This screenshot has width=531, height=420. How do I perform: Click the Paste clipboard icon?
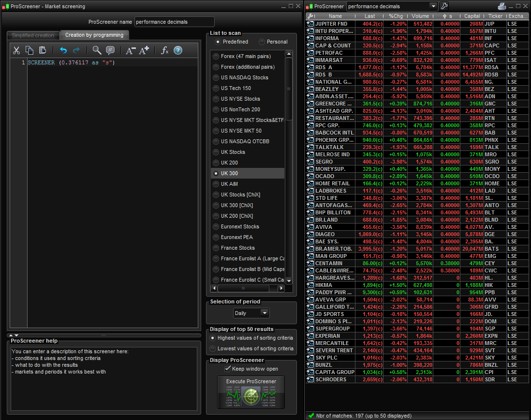pyautogui.click(x=43, y=50)
